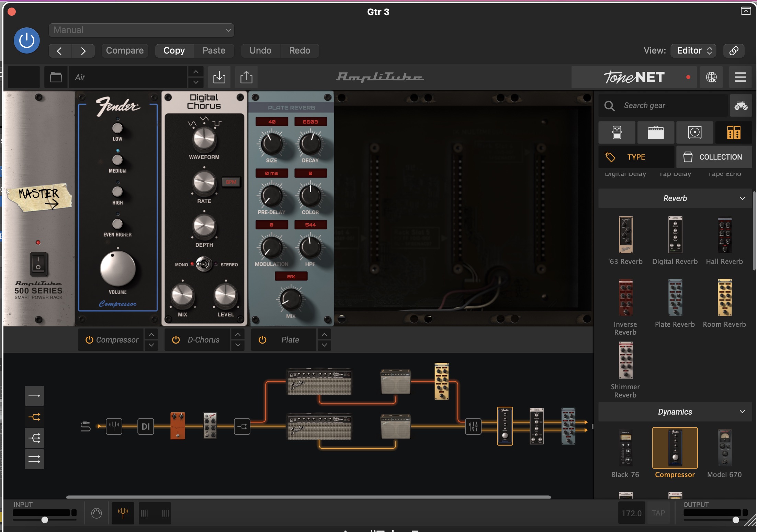The image size is (757, 532).
Task: Switch to the COLLECTION filter tab
Action: [714, 157]
